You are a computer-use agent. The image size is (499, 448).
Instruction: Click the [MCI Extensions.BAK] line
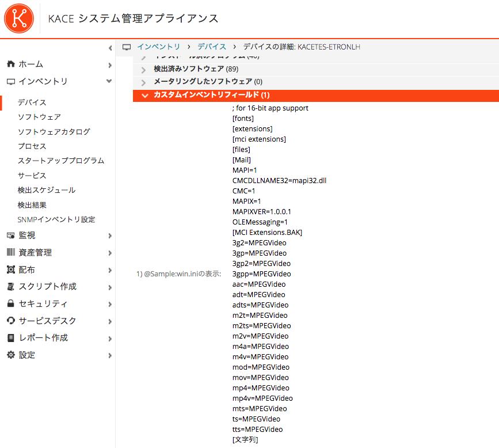(267, 233)
